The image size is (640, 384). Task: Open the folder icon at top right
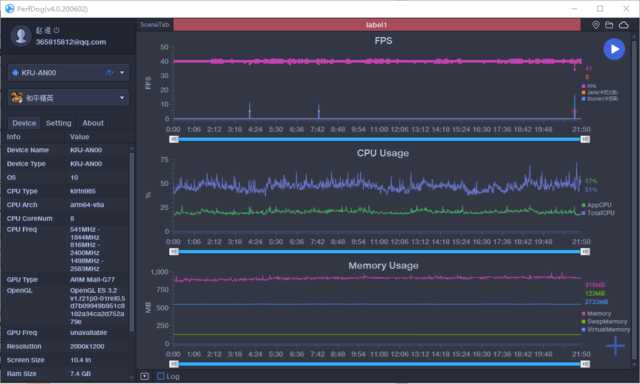(x=609, y=25)
